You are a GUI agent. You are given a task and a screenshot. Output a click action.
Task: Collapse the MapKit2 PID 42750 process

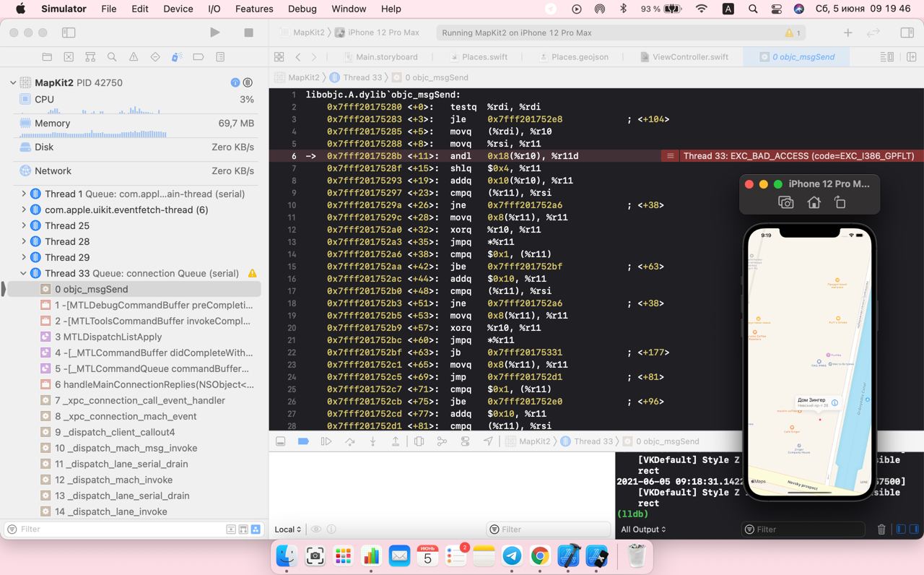point(13,83)
